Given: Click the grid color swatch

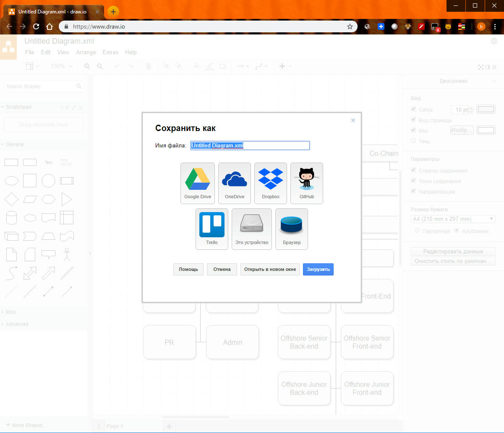Looking at the screenshot, I should pyautogui.click(x=486, y=110).
